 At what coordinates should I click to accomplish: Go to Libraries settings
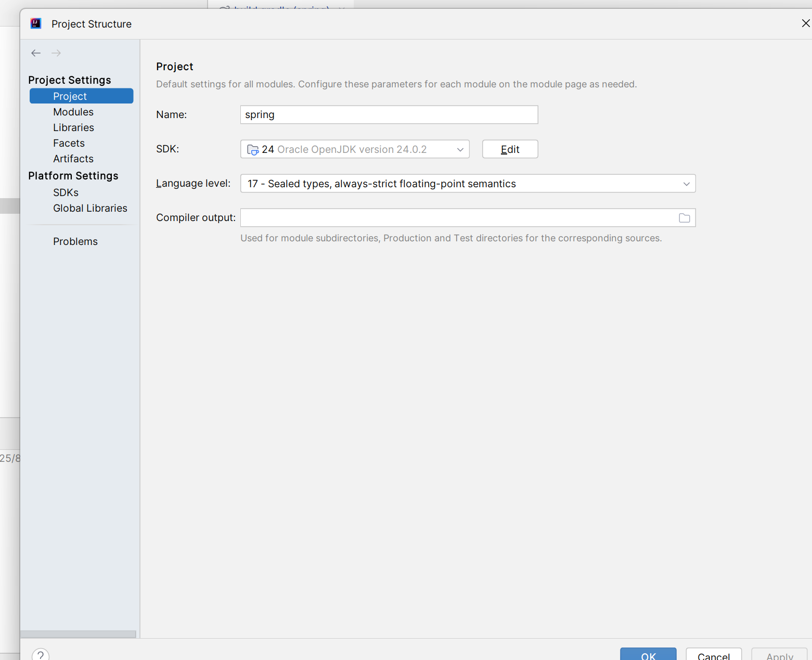[73, 127]
